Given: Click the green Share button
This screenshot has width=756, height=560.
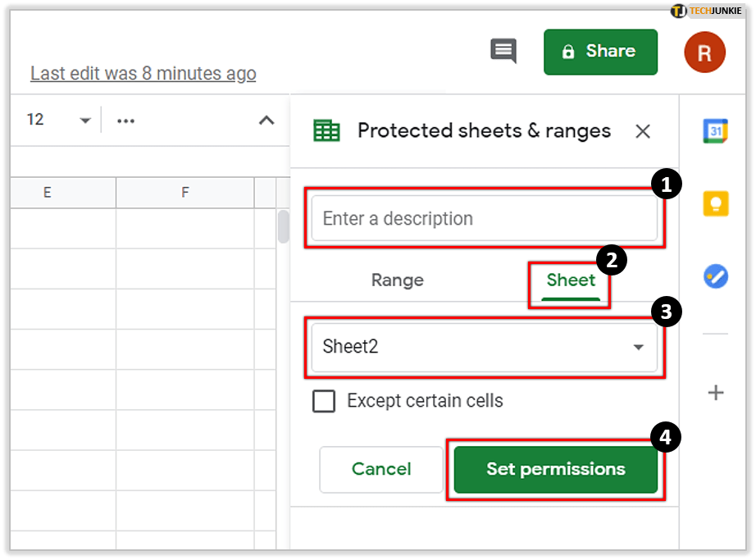Looking at the screenshot, I should 600,52.
